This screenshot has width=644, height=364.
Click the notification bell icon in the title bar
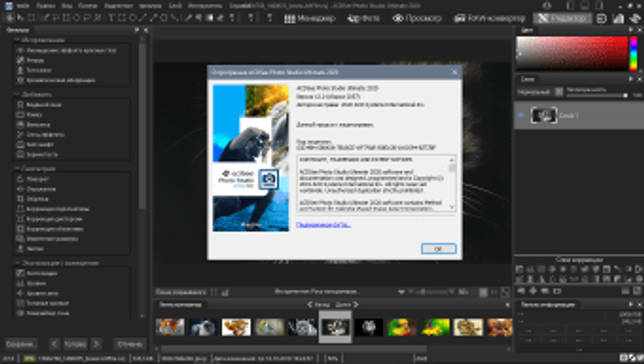547,5
